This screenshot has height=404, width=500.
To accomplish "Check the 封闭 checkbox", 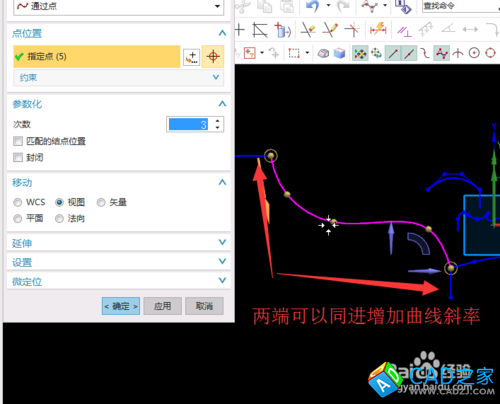I will click(18, 157).
